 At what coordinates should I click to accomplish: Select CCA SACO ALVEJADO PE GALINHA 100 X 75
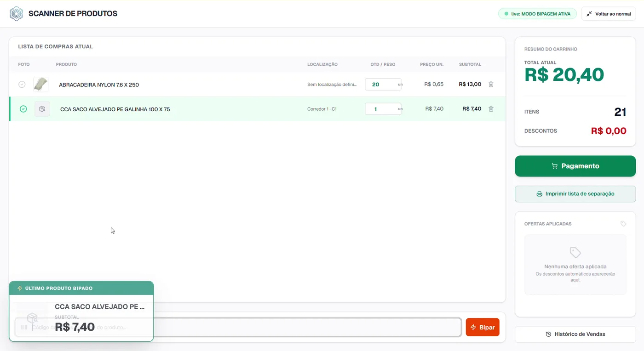coord(115,109)
